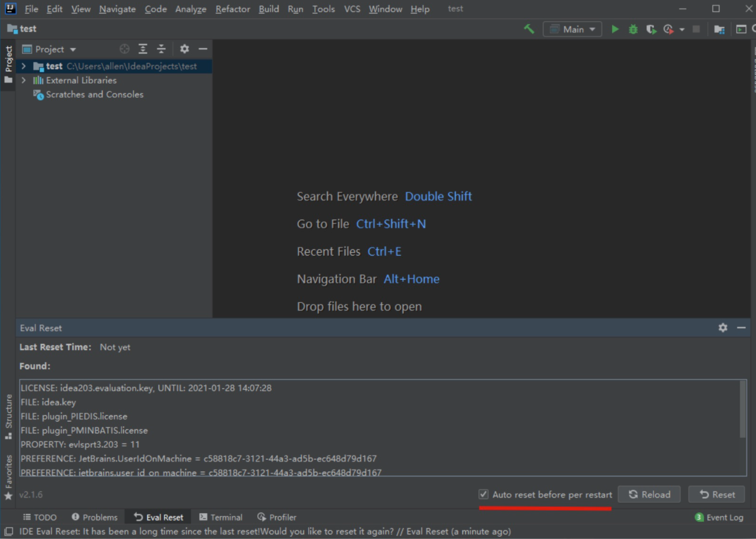The width and height of the screenshot is (756, 539).
Task: Click the profiler run icon in toolbar
Action: point(668,29)
